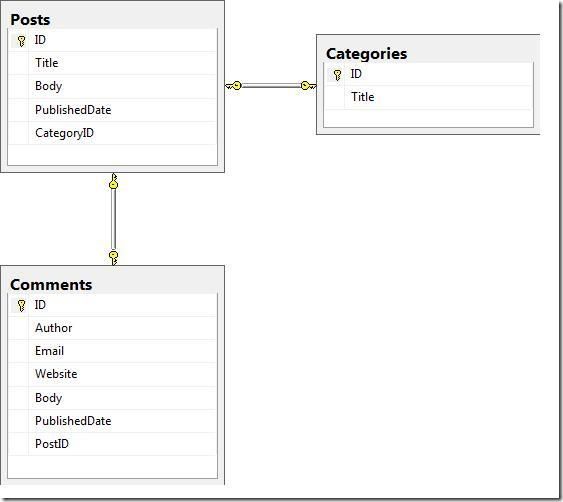The image size is (563, 502).
Task: Click the primary key icon beside Posts ID
Action: pyautogui.click(x=22, y=41)
